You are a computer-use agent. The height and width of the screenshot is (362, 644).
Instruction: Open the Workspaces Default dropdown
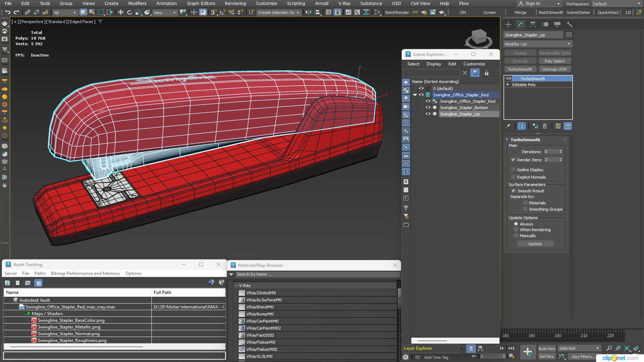616,4
